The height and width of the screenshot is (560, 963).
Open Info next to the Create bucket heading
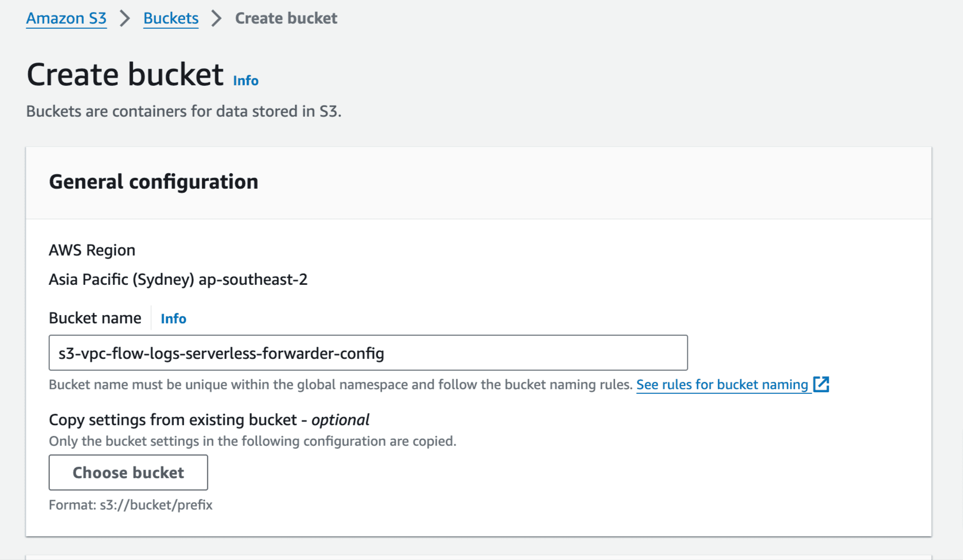(245, 80)
